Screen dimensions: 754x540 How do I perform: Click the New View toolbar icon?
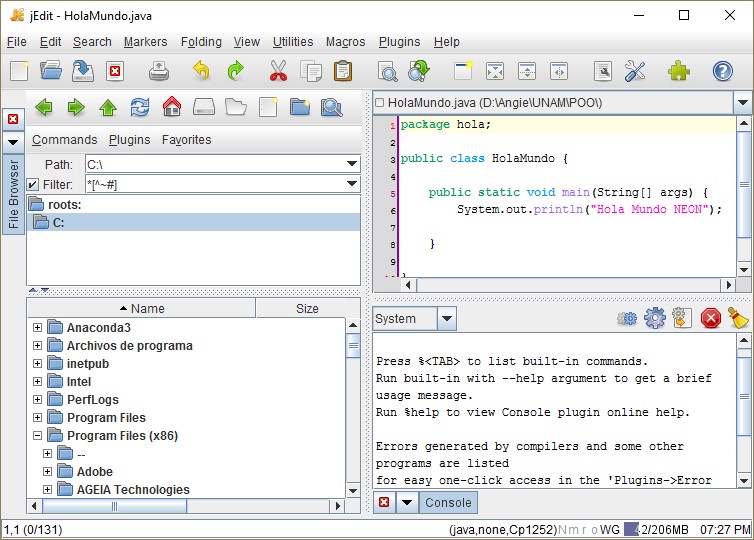tap(463, 71)
